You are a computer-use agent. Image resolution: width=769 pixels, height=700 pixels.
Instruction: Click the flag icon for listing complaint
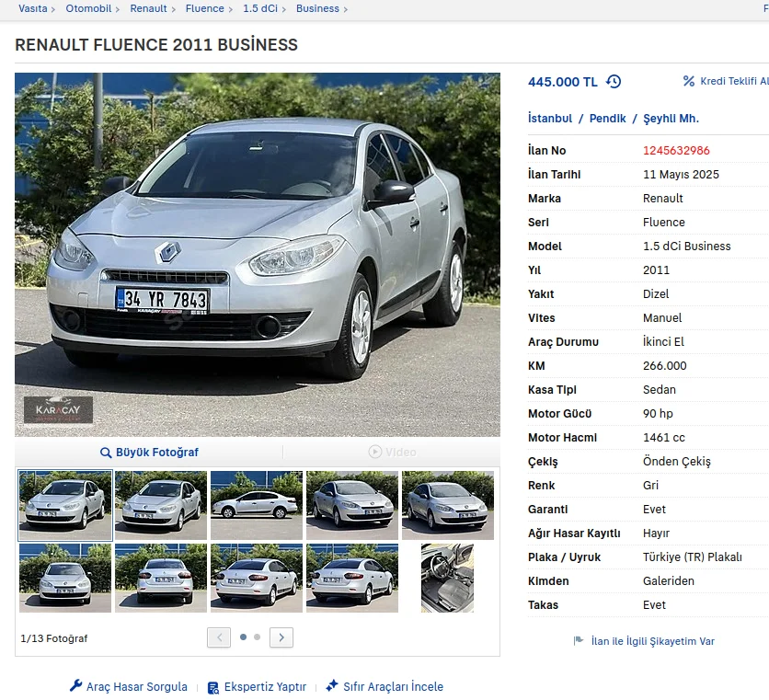click(579, 640)
